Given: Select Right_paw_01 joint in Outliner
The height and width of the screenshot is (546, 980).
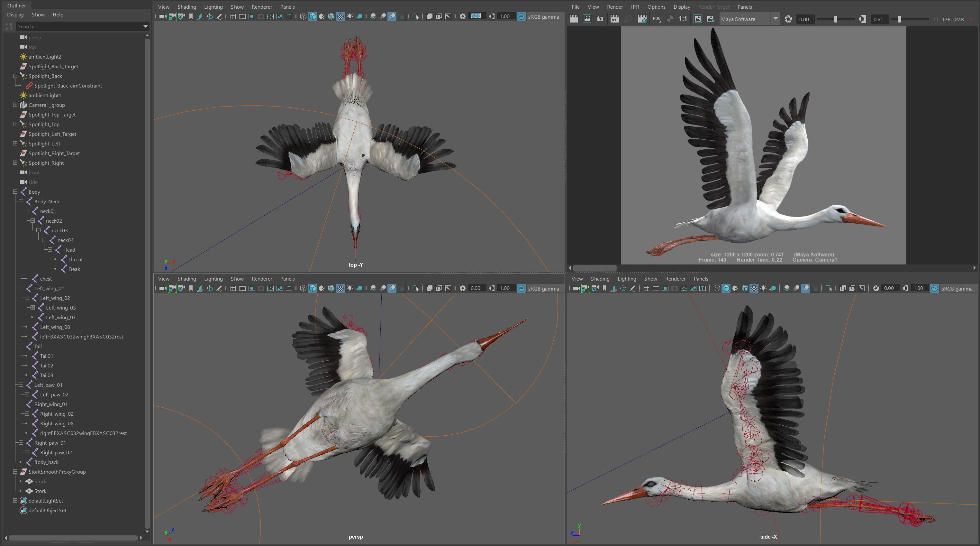Looking at the screenshot, I should (50, 443).
